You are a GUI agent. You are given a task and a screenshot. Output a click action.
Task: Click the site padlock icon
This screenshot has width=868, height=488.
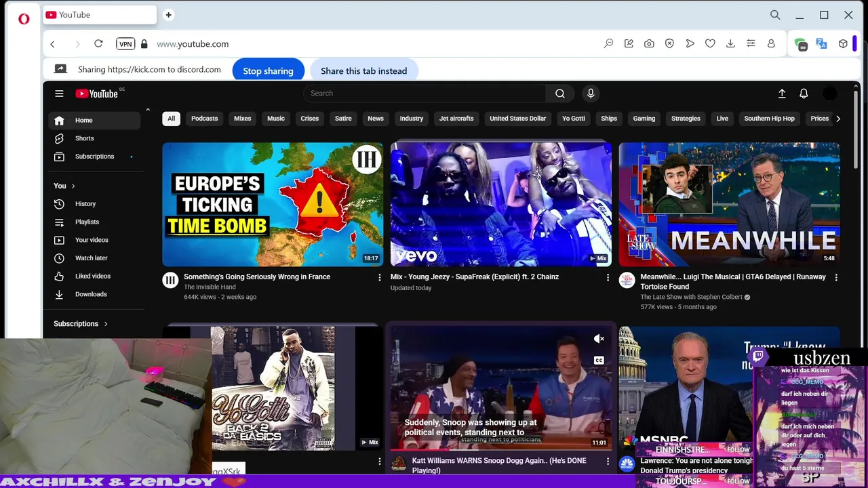(x=144, y=43)
